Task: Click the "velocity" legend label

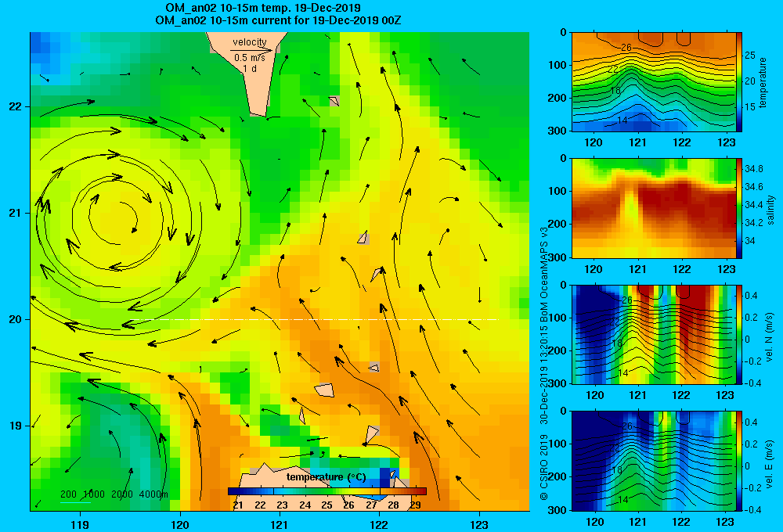Action: coord(250,42)
